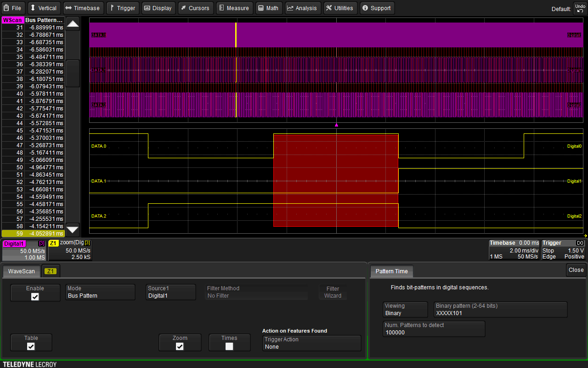The height and width of the screenshot is (368, 588).
Task: Open the Trigger menu
Action: tap(122, 8)
